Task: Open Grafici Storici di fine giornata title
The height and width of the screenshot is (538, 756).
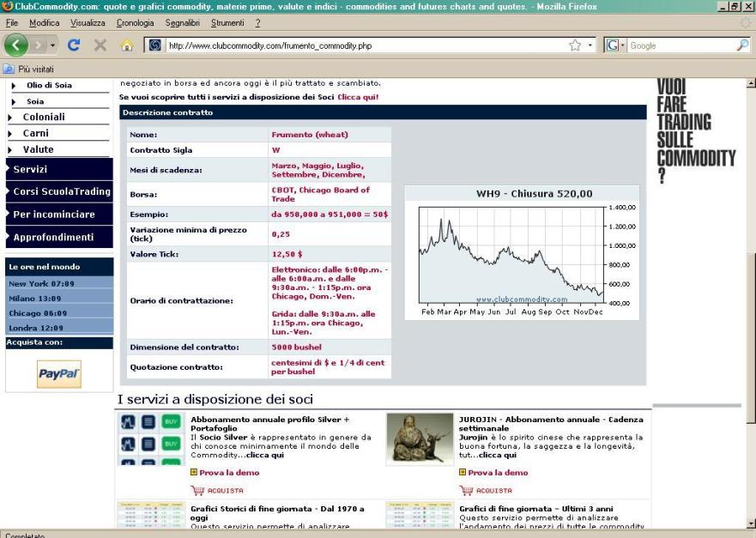Action: [x=277, y=513]
